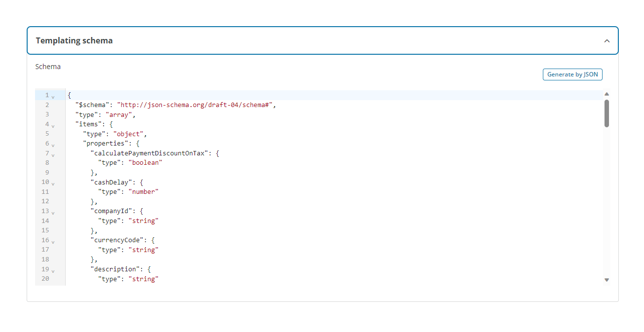
Task: Click the "boolean" value on line 8
Action: (146, 163)
